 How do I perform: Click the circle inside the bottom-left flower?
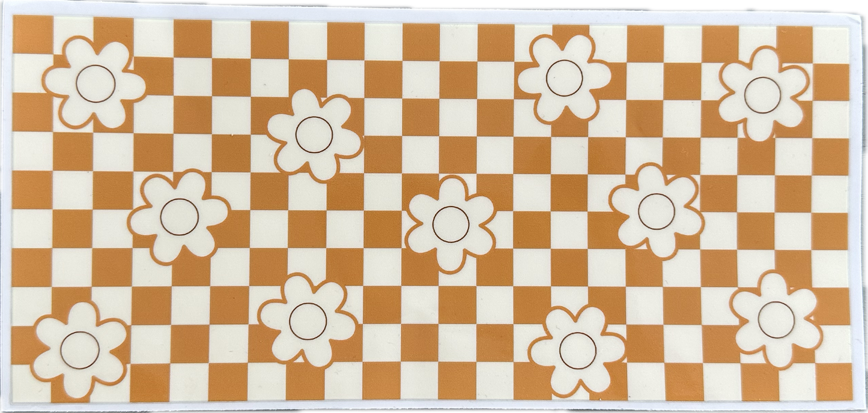(x=80, y=350)
